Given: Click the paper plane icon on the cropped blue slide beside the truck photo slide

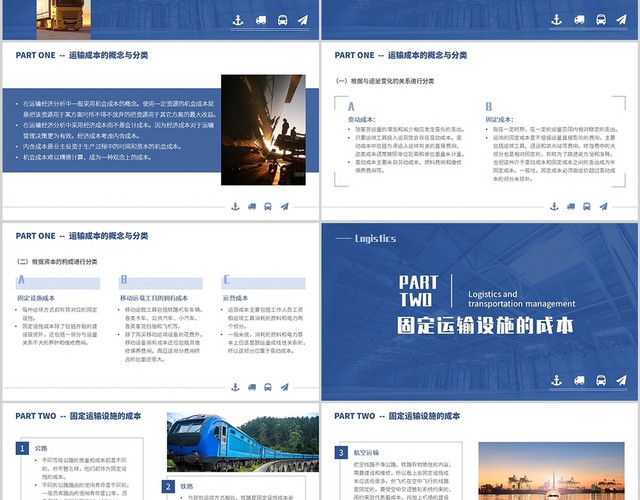Looking at the screenshot, I should (621, 19).
